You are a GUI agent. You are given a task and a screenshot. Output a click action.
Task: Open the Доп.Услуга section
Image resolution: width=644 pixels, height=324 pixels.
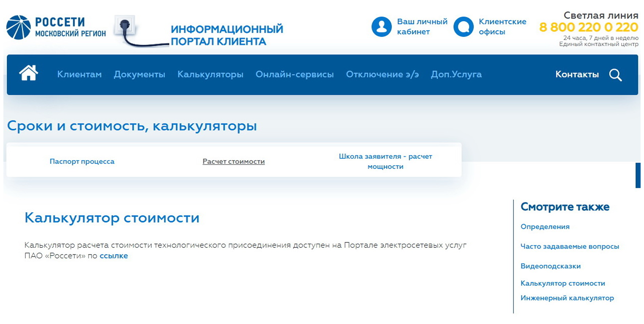tap(456, 75)
